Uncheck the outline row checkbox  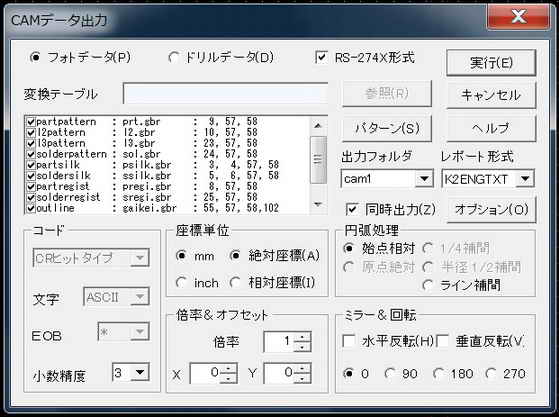(x=31, y=208)
